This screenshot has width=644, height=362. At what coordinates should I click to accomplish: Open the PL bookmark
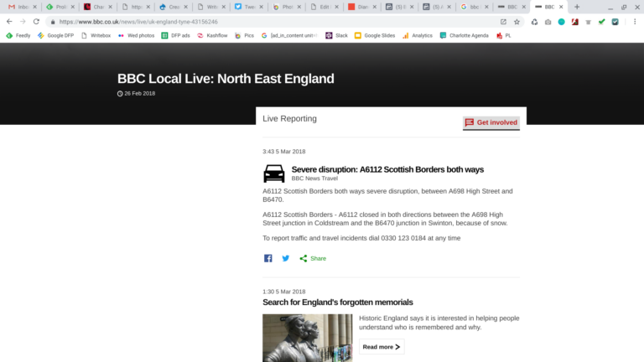click(x=504, y=36)
